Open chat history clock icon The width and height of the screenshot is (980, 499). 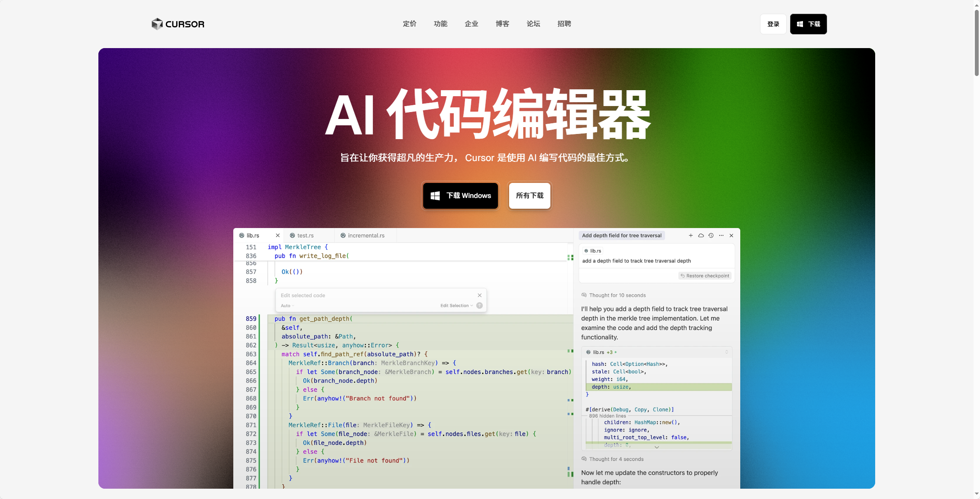pos(711,235)
